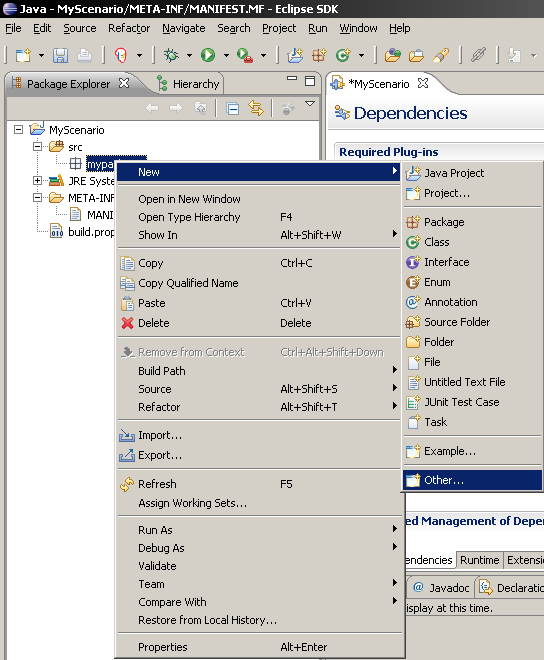The height and width of the screenshot is (660, 544).
Task: Close the MyScenario editor tab
Action: pos(423,83)
